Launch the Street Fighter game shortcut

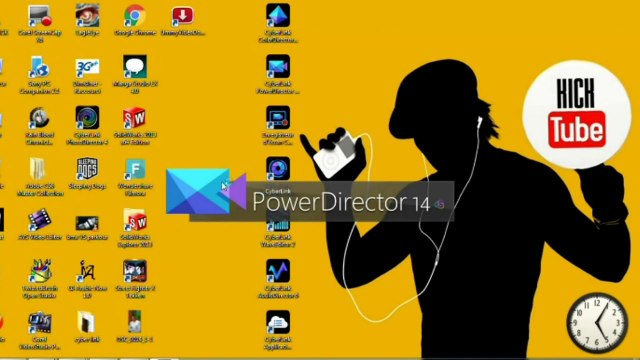pos(135,271)
